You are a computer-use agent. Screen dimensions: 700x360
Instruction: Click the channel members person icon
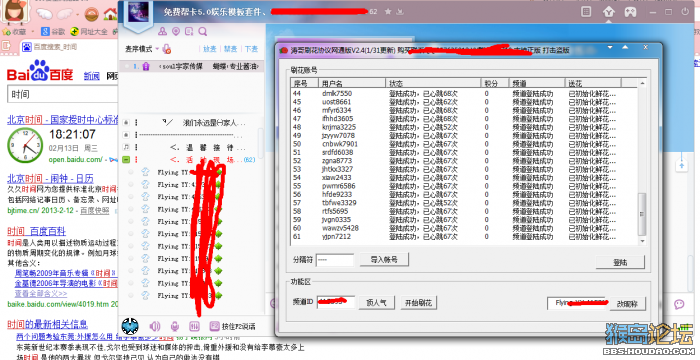[162, 31]
